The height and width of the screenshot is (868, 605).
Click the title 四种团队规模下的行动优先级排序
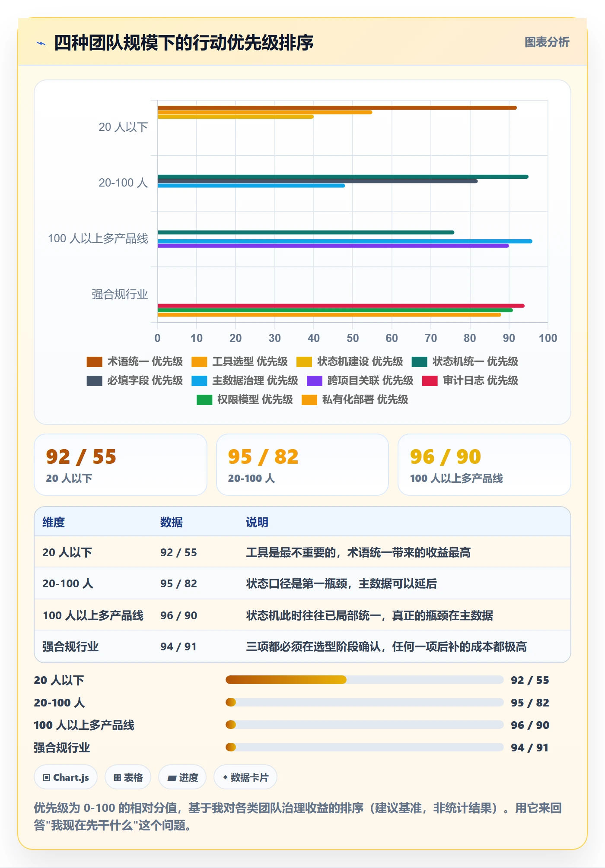[x=184, y=43]
